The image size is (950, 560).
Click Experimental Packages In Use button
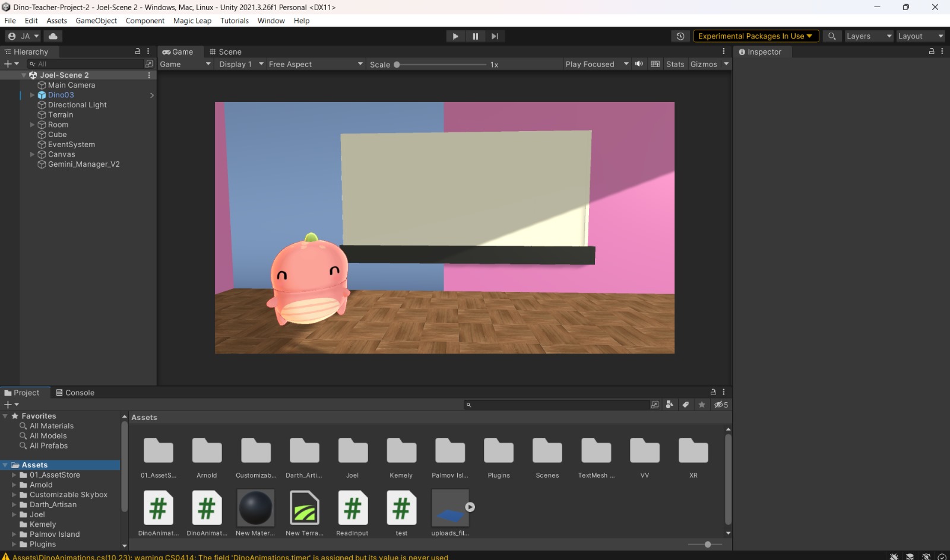tap(755, 36)
